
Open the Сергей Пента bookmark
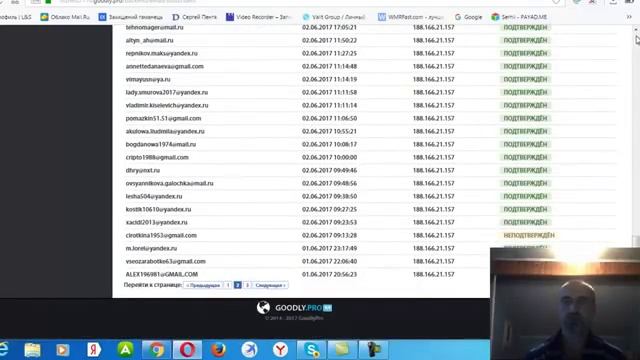(x=195, y=17)
